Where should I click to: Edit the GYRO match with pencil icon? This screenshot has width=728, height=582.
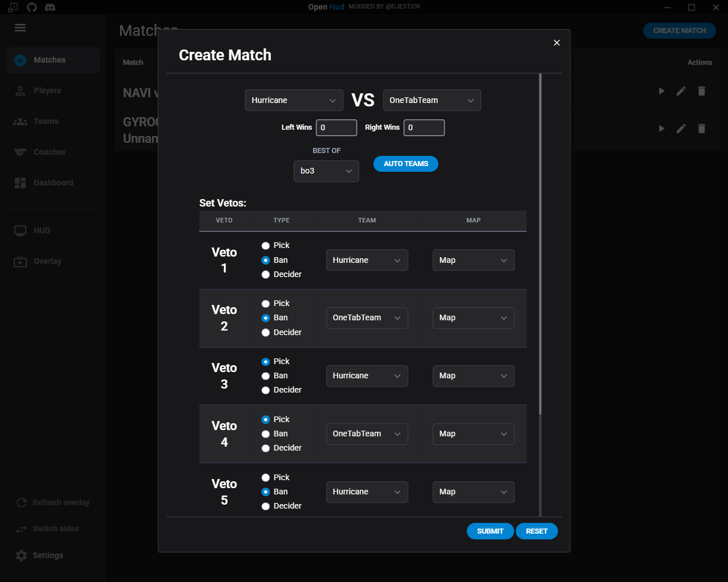(681, 129)
